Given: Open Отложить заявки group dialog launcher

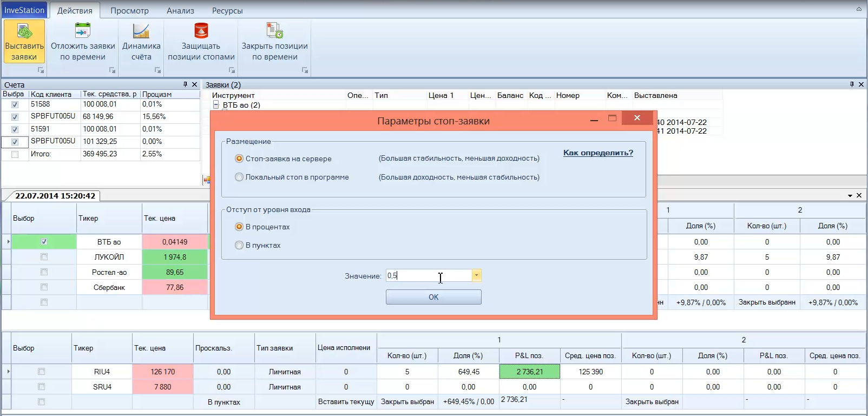Looking at the screenshot, I should click(113, 70).
